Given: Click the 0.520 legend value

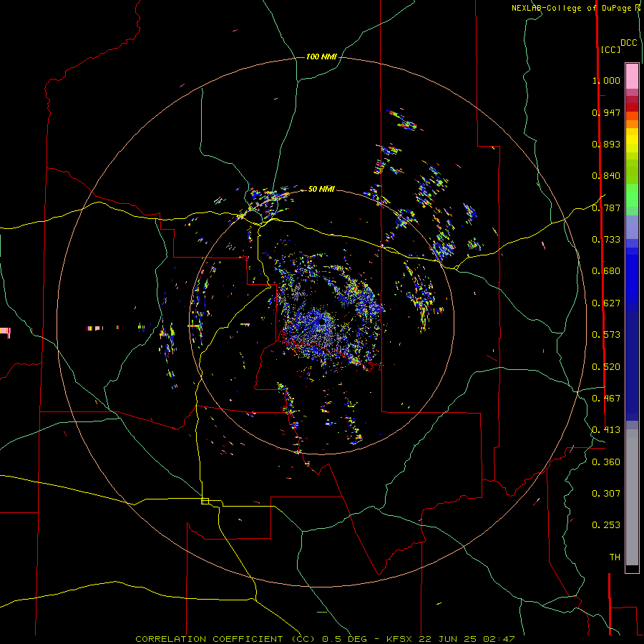Looking at the screenshot, I should click(x=606, y=367).
